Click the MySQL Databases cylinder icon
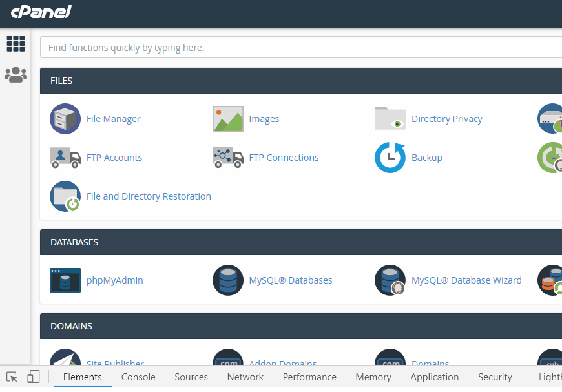The height and width of the screenshot is (392, 562). click(228, 280)
